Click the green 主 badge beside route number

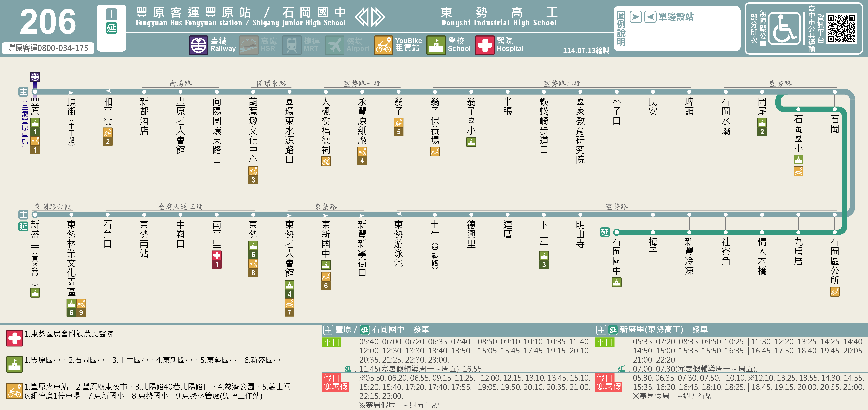point(111,15)
